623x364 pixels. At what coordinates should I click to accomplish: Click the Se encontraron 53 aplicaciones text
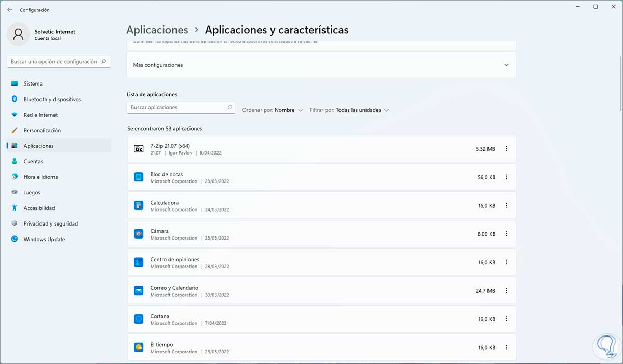coord(165,128)
